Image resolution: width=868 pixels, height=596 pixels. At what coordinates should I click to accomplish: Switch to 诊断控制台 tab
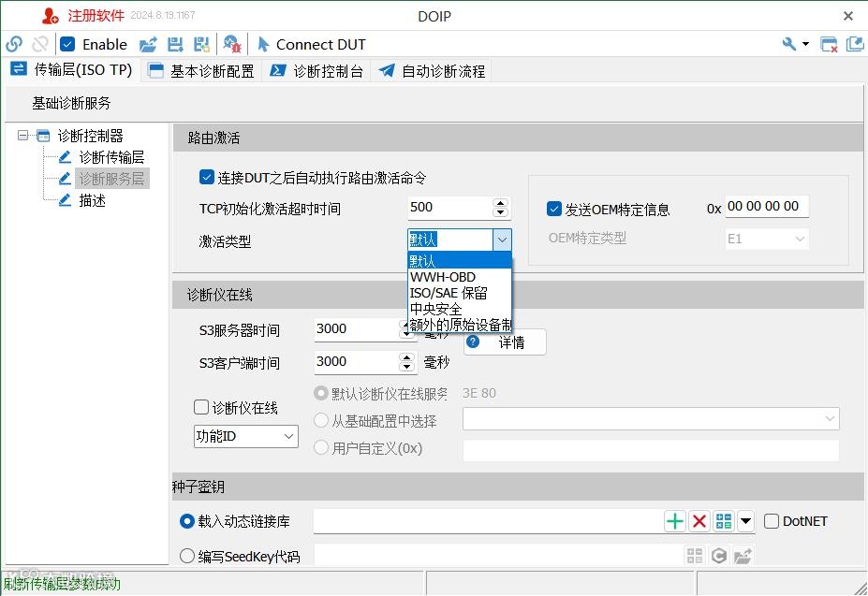(316, 71)
